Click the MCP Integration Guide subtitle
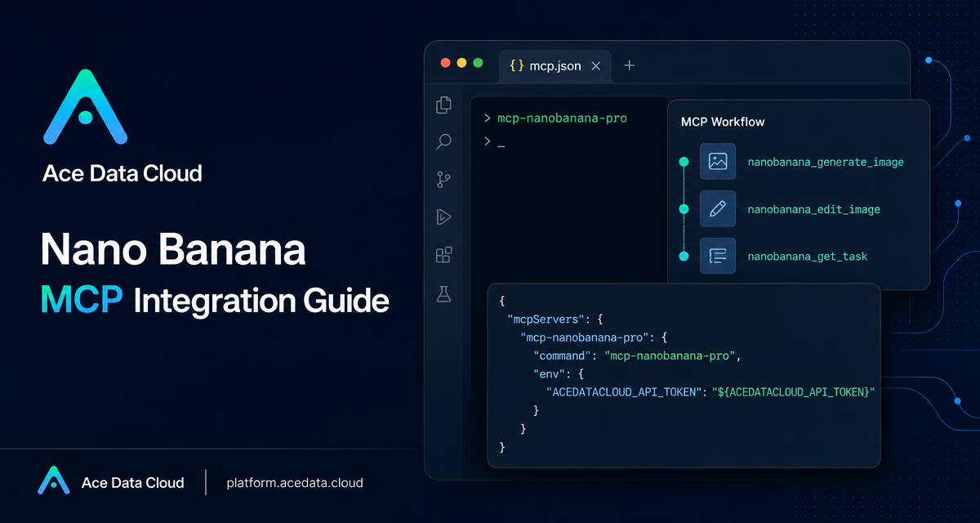 (216, 301)
